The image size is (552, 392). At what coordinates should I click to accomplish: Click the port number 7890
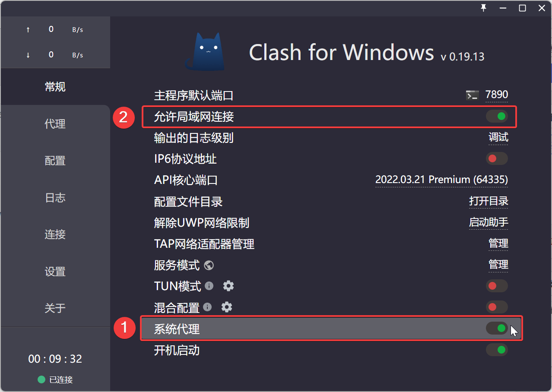[x=496, y=95]
